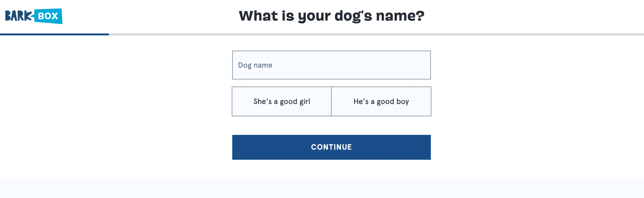Image resolution: width=644 pixels, height=198 pixels.
Task: Choose the girl dog gender option
Action: [281, 101]
